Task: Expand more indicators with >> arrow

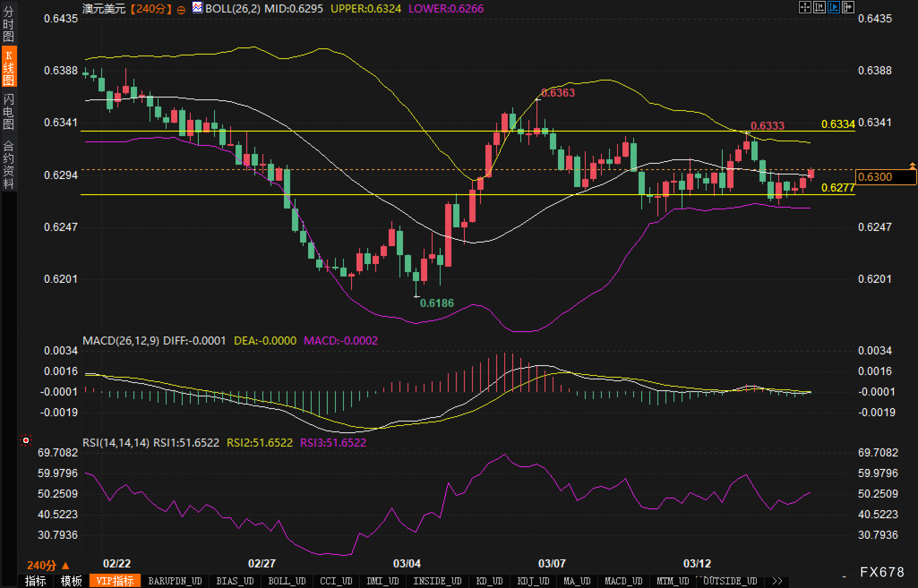Action: (777, 581)
